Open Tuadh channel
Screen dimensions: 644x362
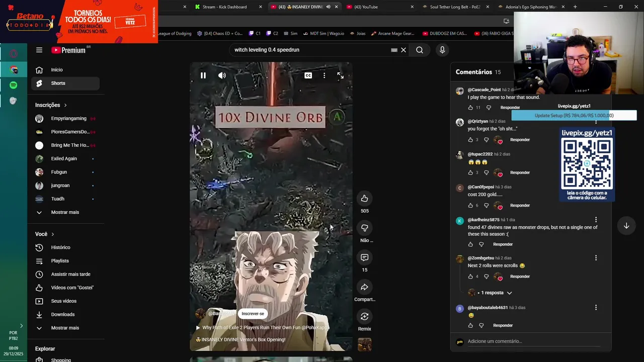[x=65, y=199]
